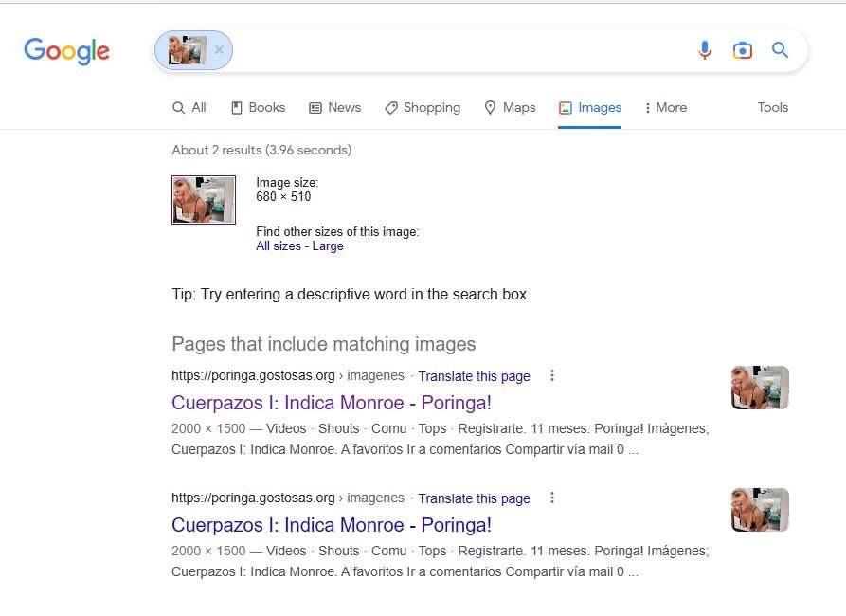This screenshot has height=616, width=846.
Task: Expand the More menu
Action: click(x=665, y=108)
